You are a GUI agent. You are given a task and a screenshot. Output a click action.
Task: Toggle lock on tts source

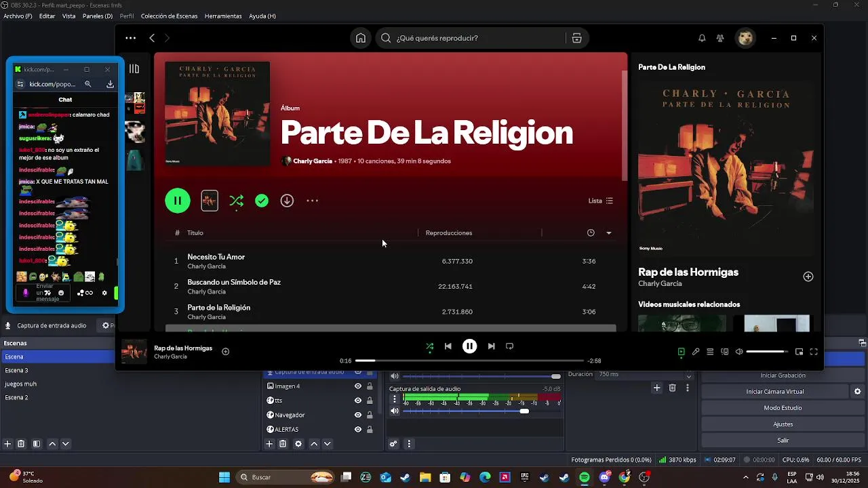[370, 401]
